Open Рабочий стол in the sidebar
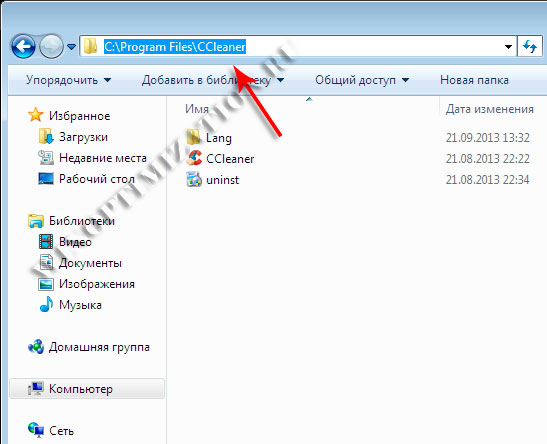The height and width of the screenshot is (444, 547). pyautogui.click(x=97, y=179)
